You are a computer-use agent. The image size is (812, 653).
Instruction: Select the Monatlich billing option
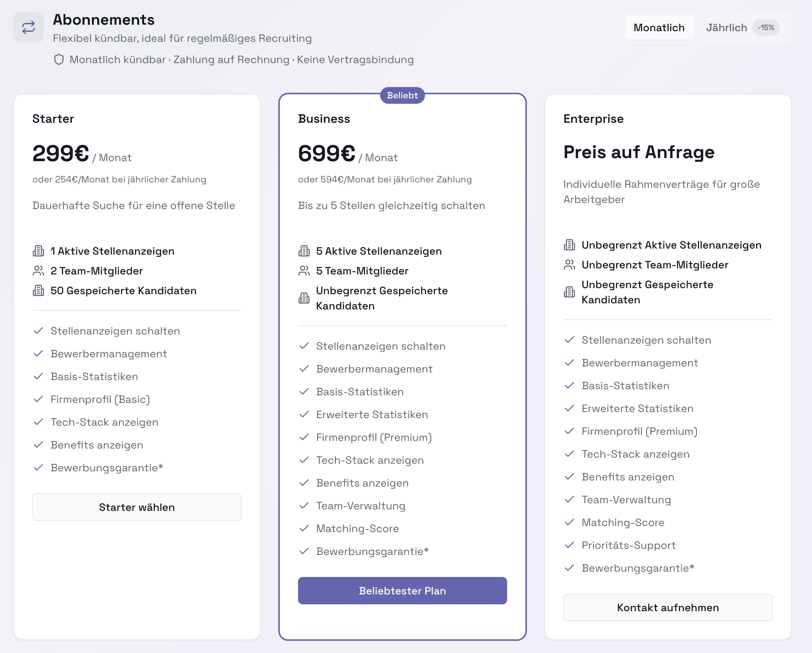click(x=659, y=27)
